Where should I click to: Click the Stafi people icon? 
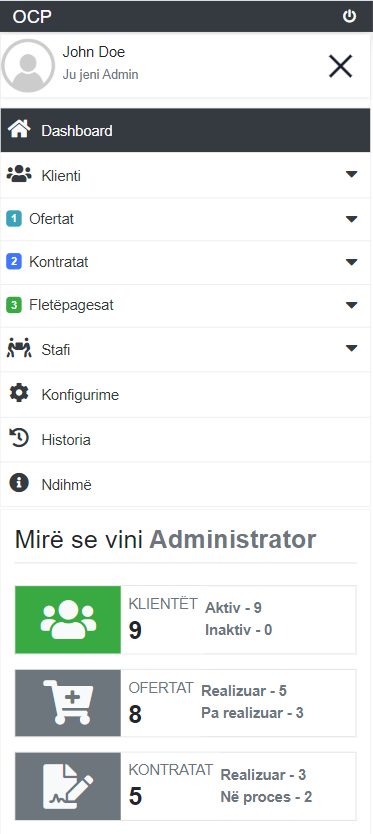pos(19,348)
